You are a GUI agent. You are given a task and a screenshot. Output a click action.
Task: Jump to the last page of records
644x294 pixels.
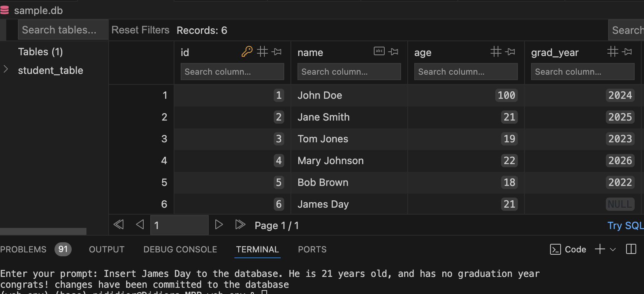tap(240, 224)
